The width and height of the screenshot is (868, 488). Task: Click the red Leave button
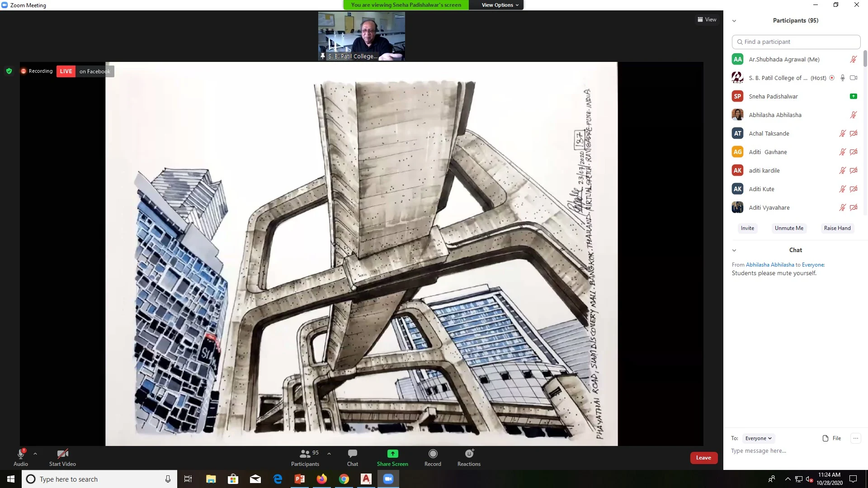click(x=703, y=458)
